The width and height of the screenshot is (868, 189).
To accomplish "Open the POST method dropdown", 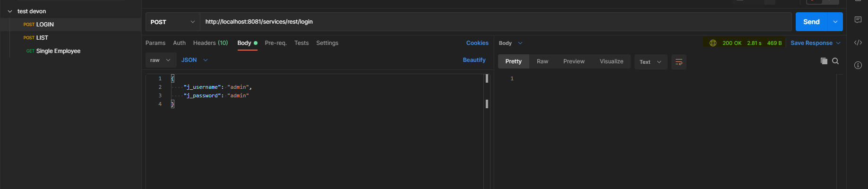I will click(x=172, y=22).
